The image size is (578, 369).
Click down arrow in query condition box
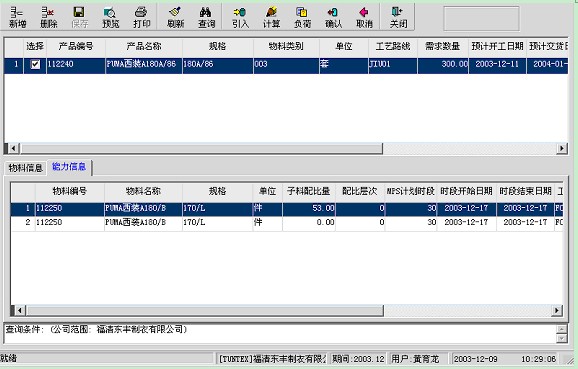coord(561,338)
